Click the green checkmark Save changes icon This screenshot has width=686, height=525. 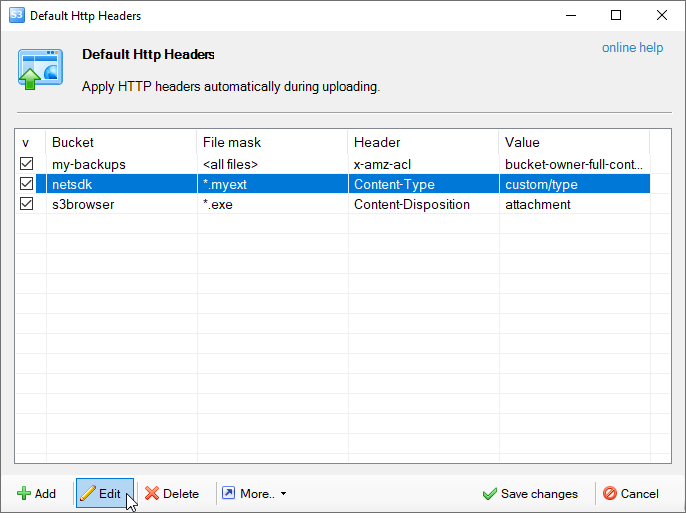(x=490, y=494)
